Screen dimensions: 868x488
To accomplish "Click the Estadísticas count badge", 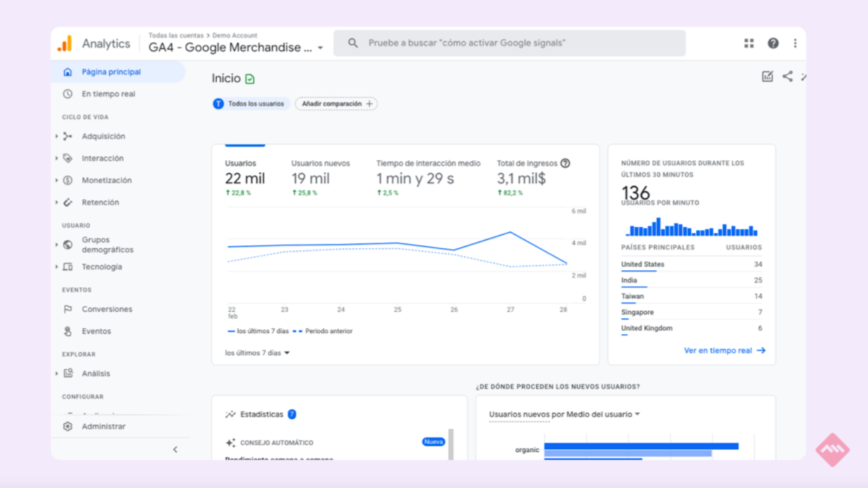I will (x=292, y=414).
